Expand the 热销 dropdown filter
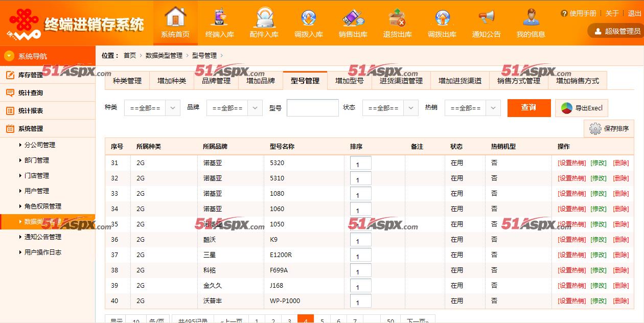Image resolution: width=644 pixels, height=323 pixels. (x=472, y=108)
